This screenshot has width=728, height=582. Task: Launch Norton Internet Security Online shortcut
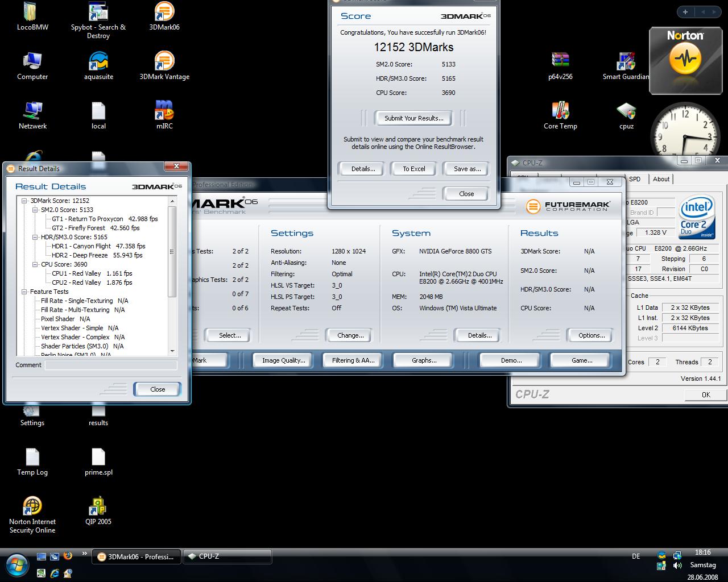click(32, 515)
